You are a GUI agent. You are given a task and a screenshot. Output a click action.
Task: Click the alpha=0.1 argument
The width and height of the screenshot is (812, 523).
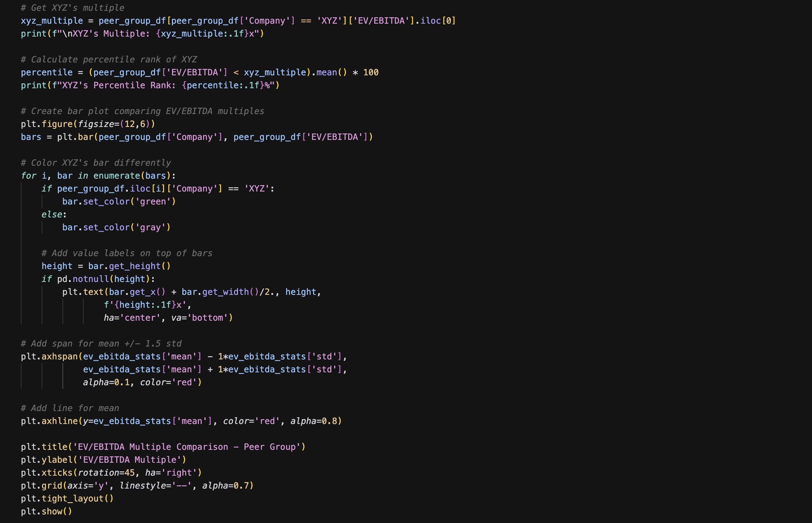[106, 382]
